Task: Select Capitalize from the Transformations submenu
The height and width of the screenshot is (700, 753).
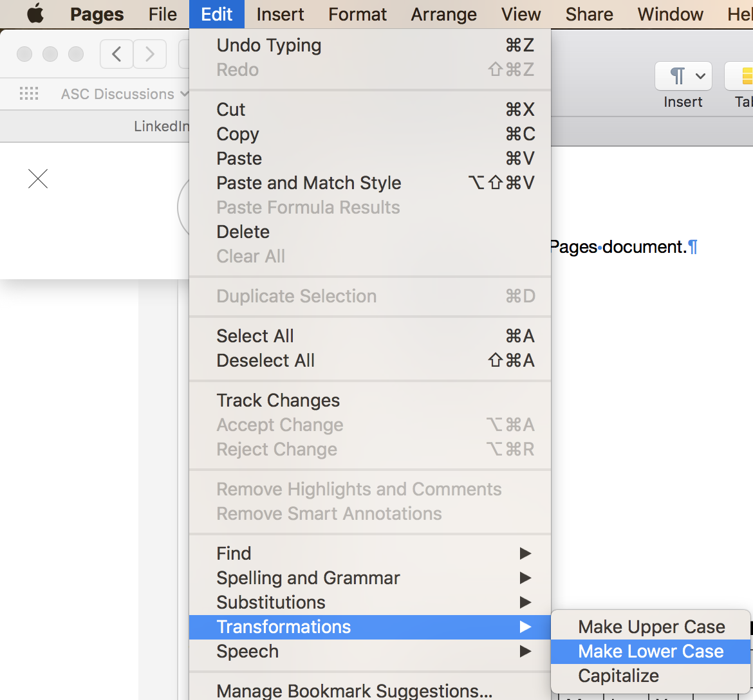Action: (618, 676)
